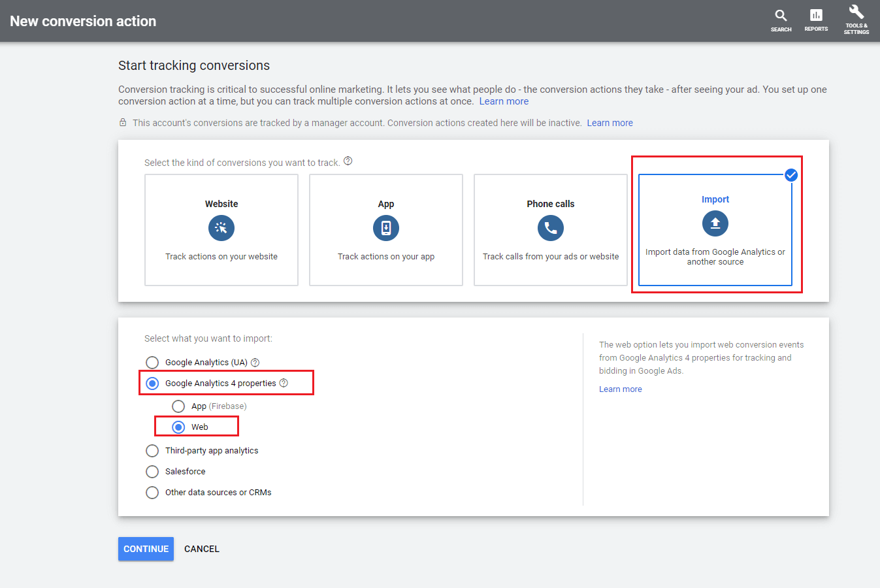Click help icon next to Google Analytics (UA)
This screenshot has width=880, height=588.
click(255, 363)
